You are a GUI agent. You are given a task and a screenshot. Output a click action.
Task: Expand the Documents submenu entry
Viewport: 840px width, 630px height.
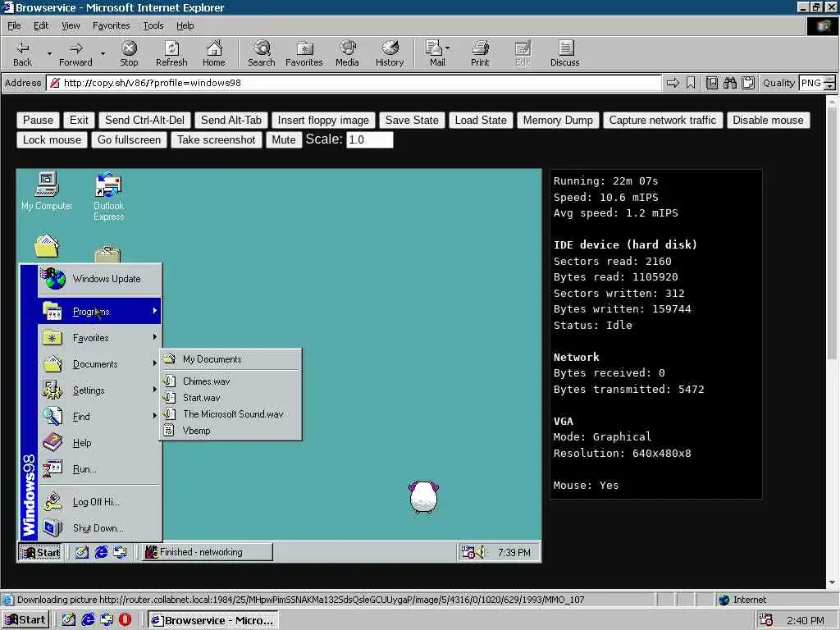point(99,363)
